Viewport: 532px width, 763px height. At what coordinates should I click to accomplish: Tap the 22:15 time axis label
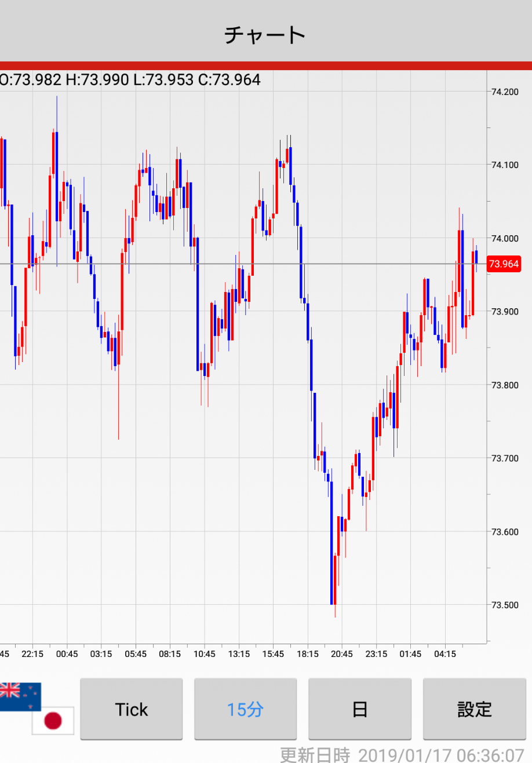pyautogui.click(x=32, y=654)
